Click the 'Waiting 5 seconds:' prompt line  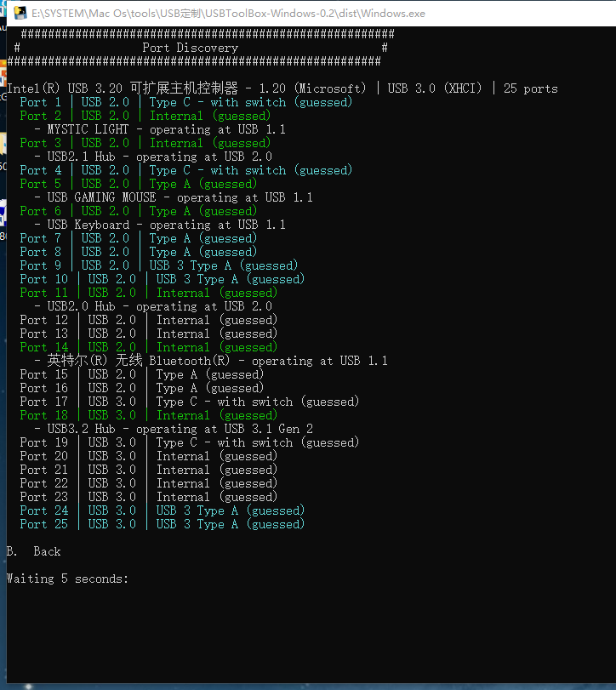click(67, 579)
